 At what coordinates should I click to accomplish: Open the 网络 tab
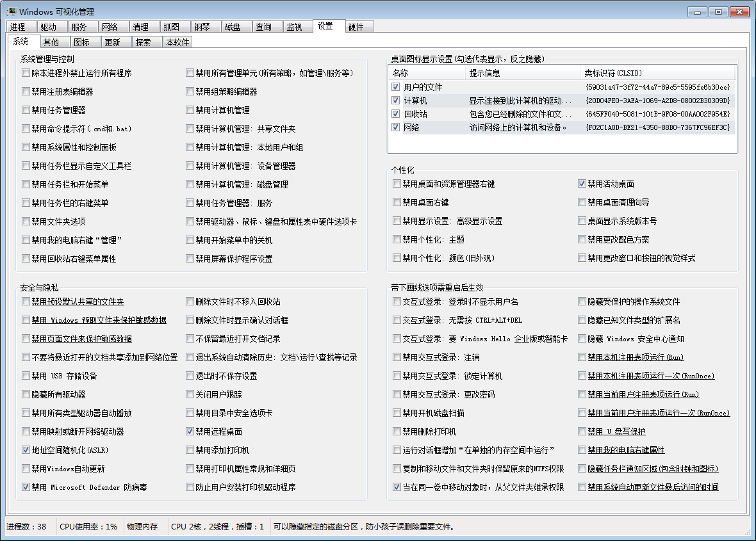point(110,27)
